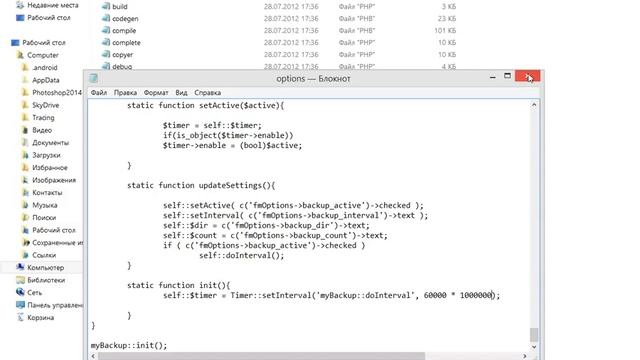Click the Корзина recycle bin icon
640x360 pixels.
(20, 317)
